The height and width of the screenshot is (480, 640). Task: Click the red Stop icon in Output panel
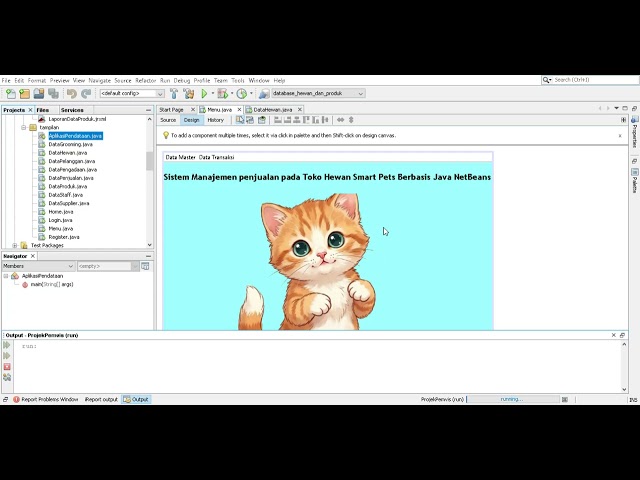pos(7,367)
